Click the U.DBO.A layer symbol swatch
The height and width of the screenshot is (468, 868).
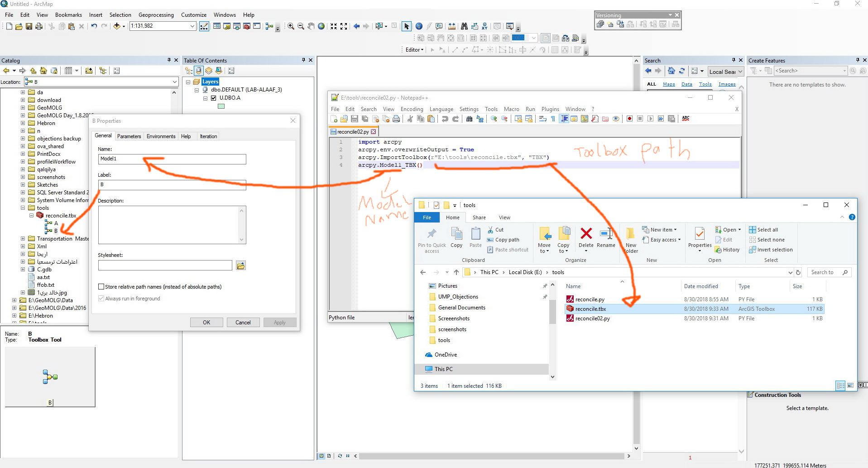pos(221,106)
